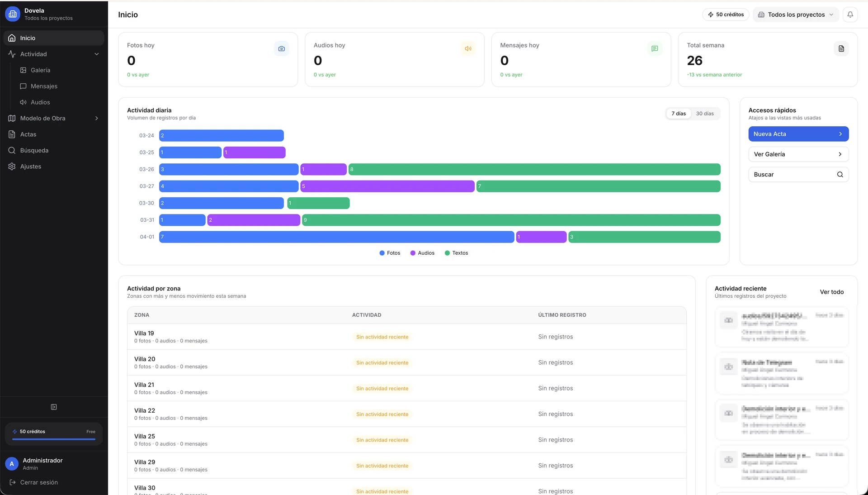The height and width of the screenshot is (495, 868).
Task: Click the Dovela logo icon
Action: tap(13, 14)
